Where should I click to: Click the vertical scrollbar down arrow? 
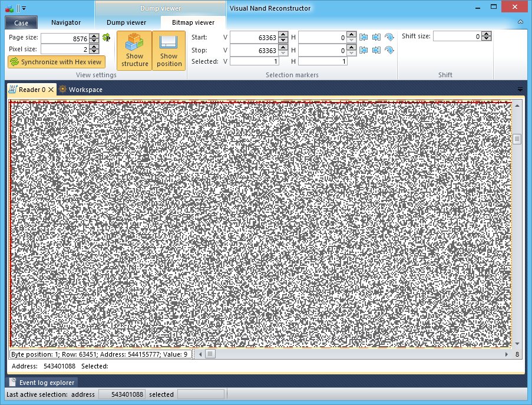(517, 344)
